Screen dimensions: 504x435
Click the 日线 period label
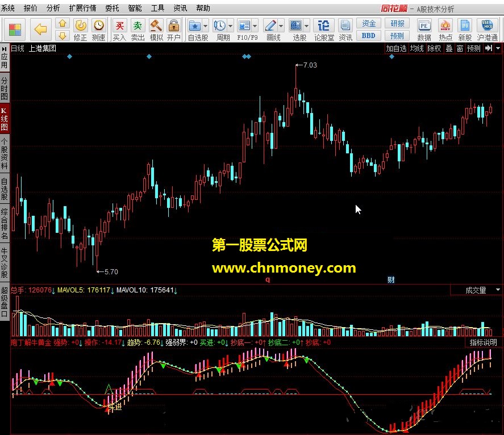18,48
